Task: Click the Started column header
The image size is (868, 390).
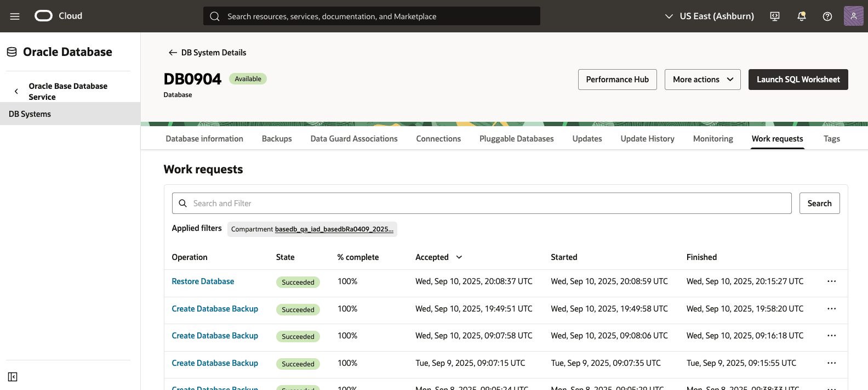Action: tap(564, 257)
